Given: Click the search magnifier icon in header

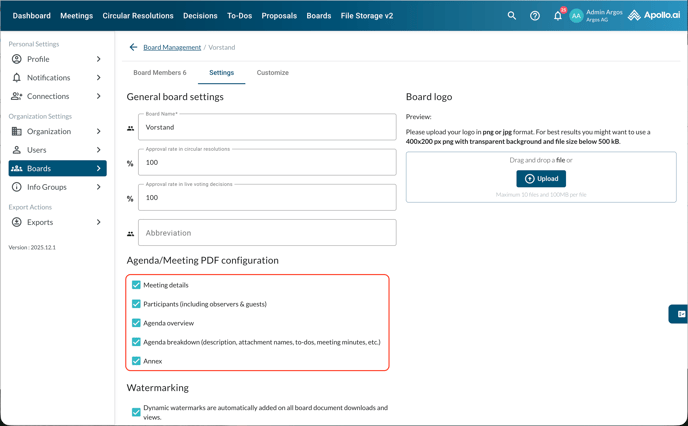Looking at the screenshot, I should click(512, 16).
